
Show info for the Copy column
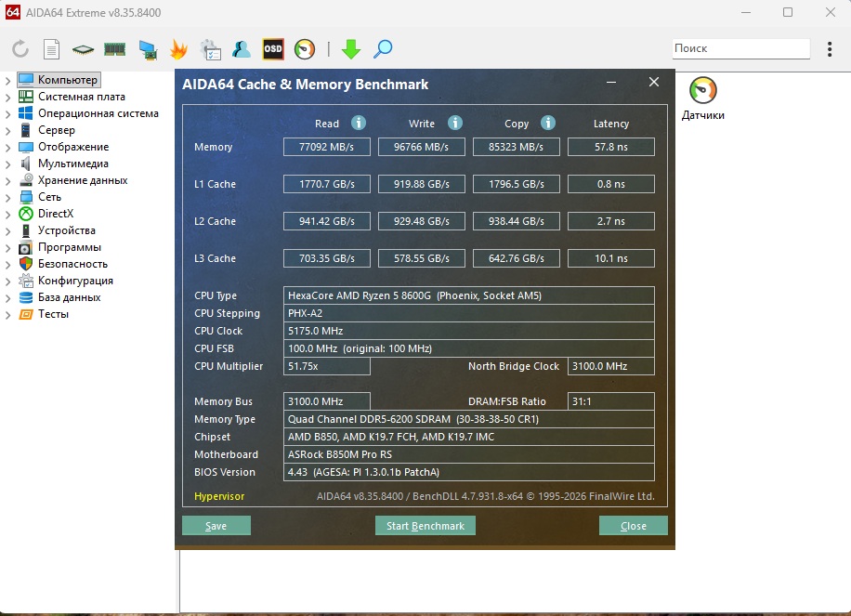[548, 123]
